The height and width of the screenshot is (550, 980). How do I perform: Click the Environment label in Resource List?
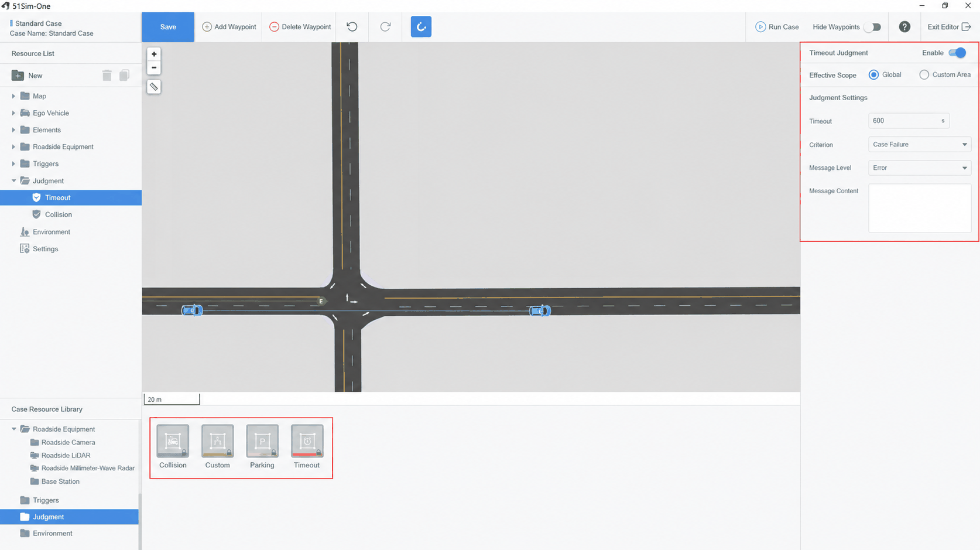point(52,232)
